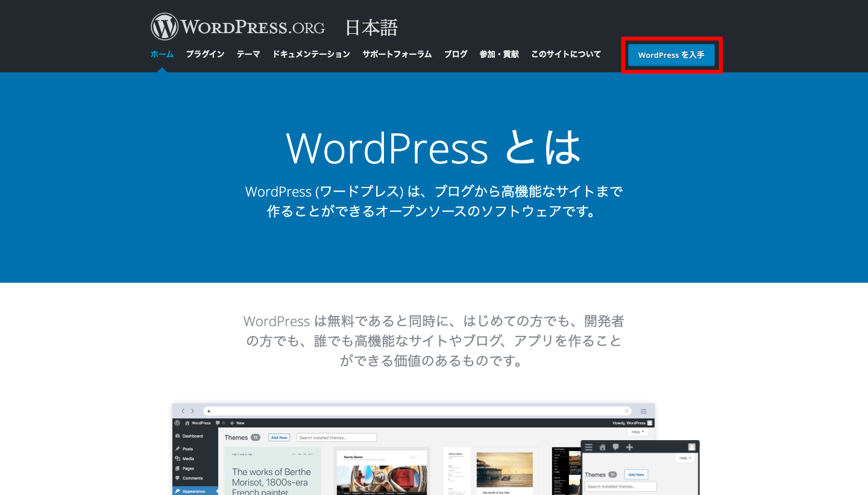The height and width of the screenshot is (495, 868).
Task: Click the mobile preview Themes heading
Action: (595, 475)
